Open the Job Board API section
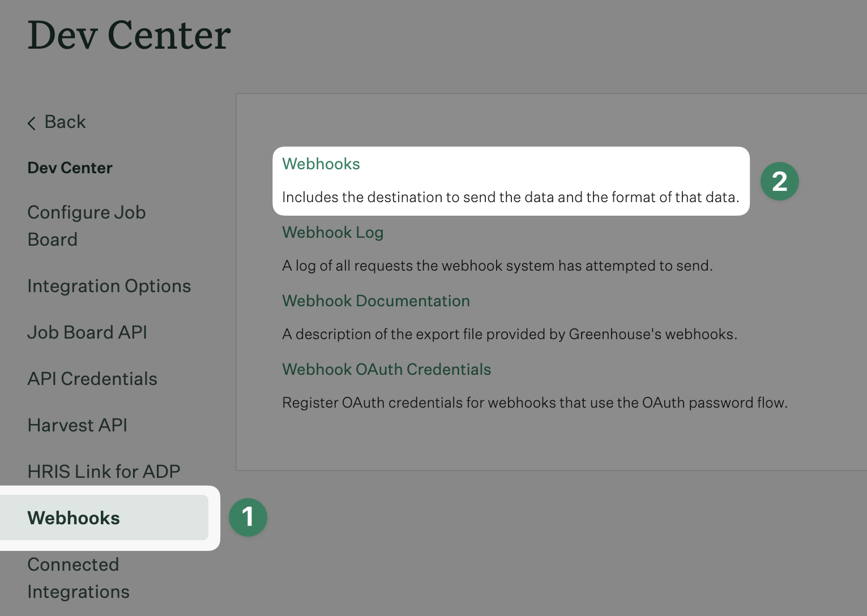 click(x=87, y=332)
